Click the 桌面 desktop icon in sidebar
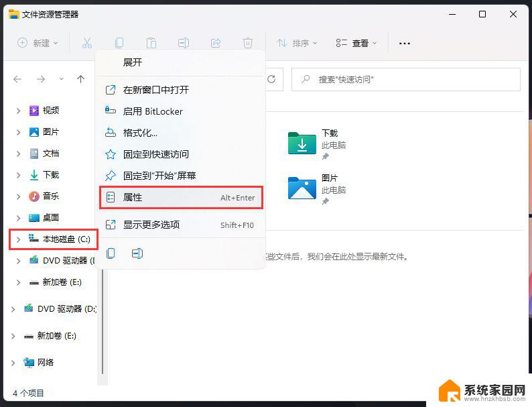 click(34, 218)
